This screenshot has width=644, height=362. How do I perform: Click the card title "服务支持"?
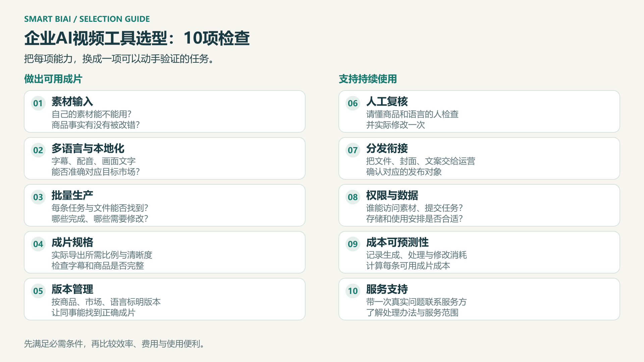click(387, 289)
